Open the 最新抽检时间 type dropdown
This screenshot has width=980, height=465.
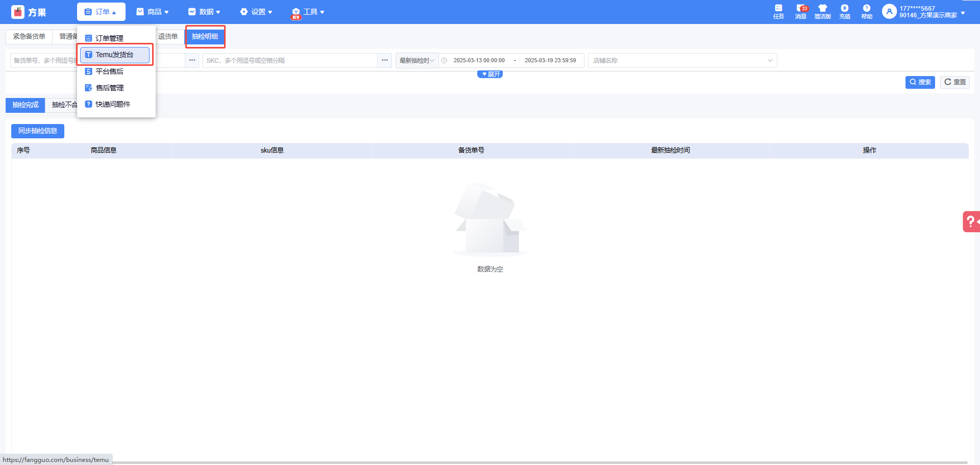click(x=416, y=60)
